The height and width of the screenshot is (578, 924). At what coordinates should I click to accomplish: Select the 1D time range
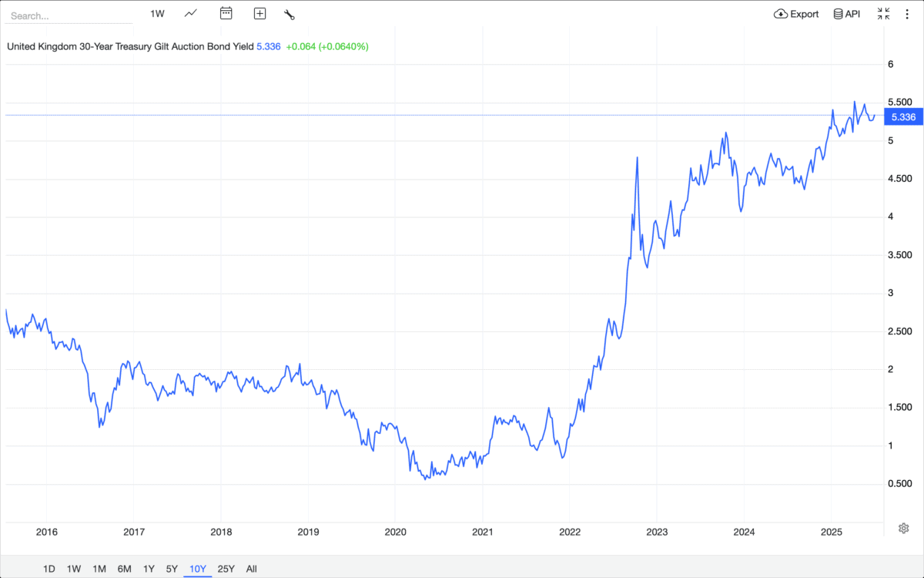(x=49, y=569)
